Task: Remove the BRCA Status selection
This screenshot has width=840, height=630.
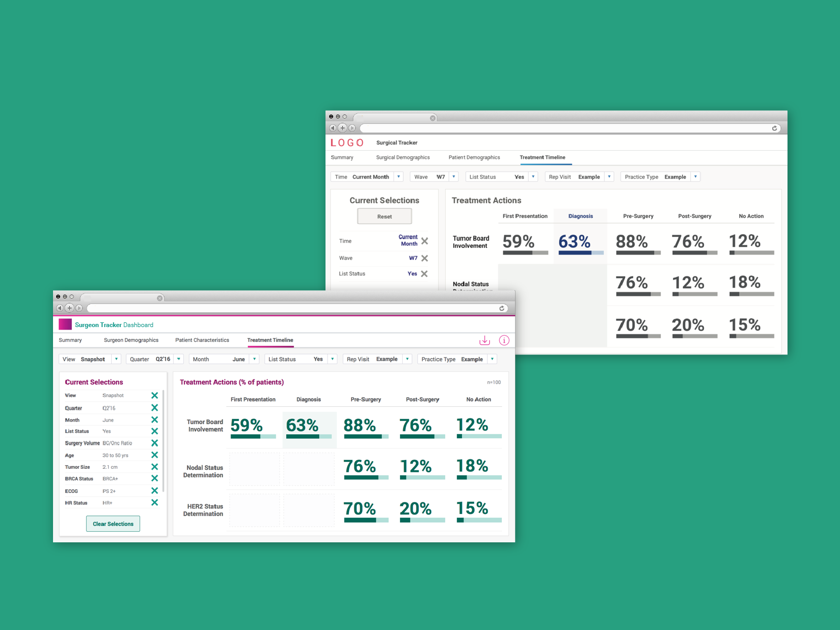Action: tap(154, 478)
